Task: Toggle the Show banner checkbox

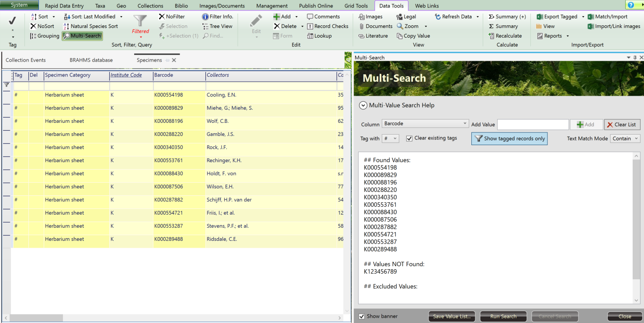Action: click(362, 316)
